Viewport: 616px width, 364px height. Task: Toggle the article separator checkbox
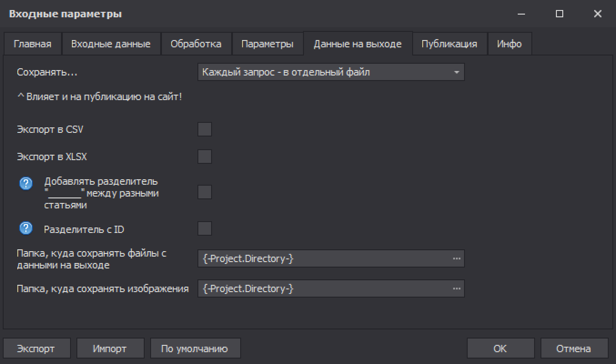tap(205, 192)
